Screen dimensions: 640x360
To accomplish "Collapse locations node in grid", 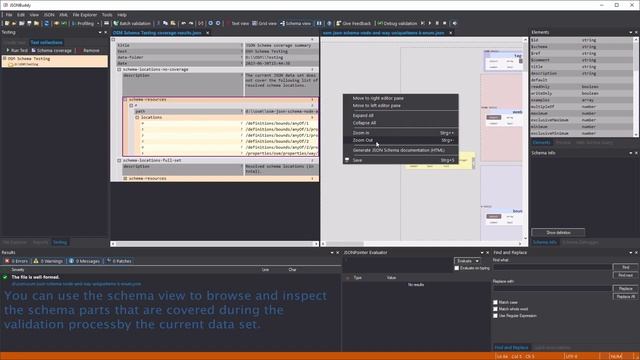I will click(x=137, y=118).
